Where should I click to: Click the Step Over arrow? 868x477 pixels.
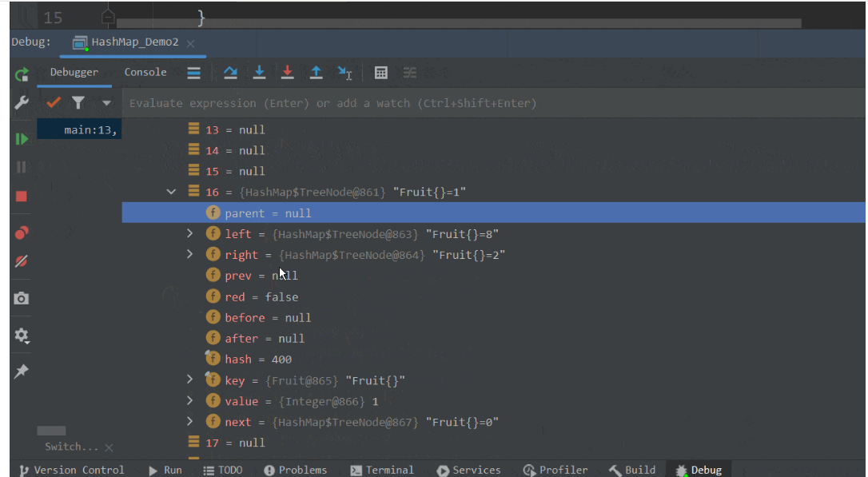(230, 73)
